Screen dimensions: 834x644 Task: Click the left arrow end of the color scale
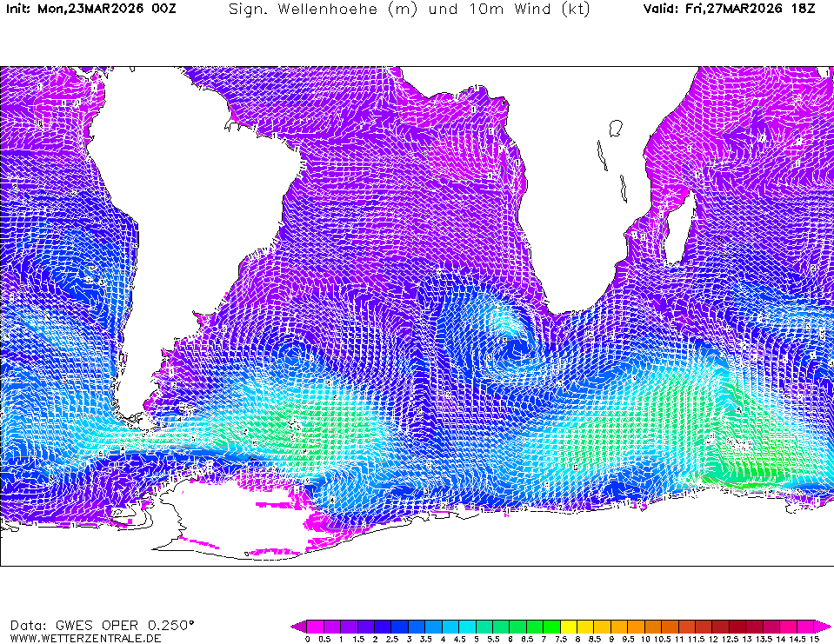(x=297, y=626)
